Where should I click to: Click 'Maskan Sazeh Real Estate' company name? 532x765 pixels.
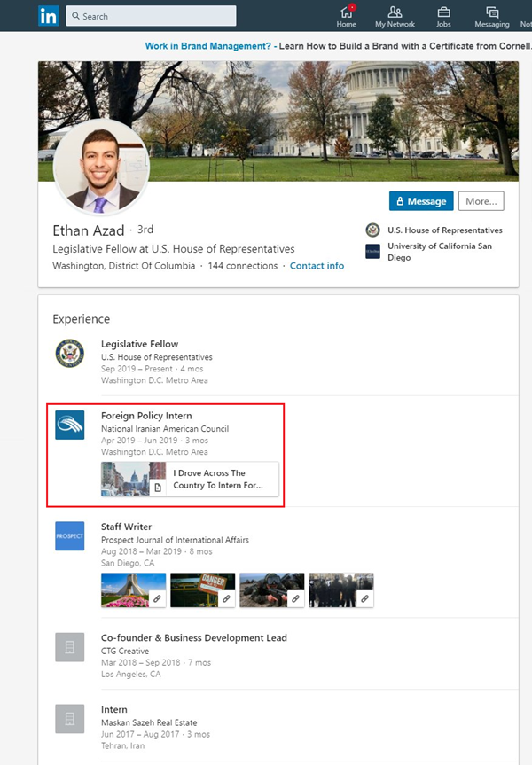click(149, 722)
